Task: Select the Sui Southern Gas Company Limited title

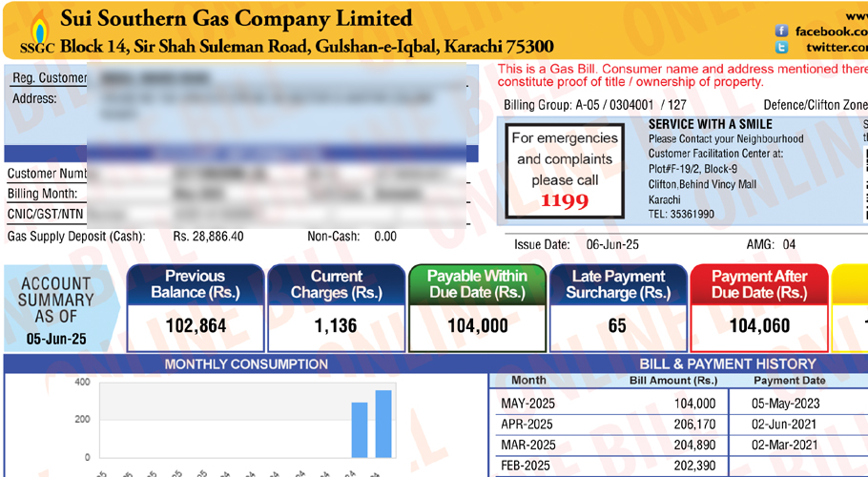Action: click(x=237, y=18)
